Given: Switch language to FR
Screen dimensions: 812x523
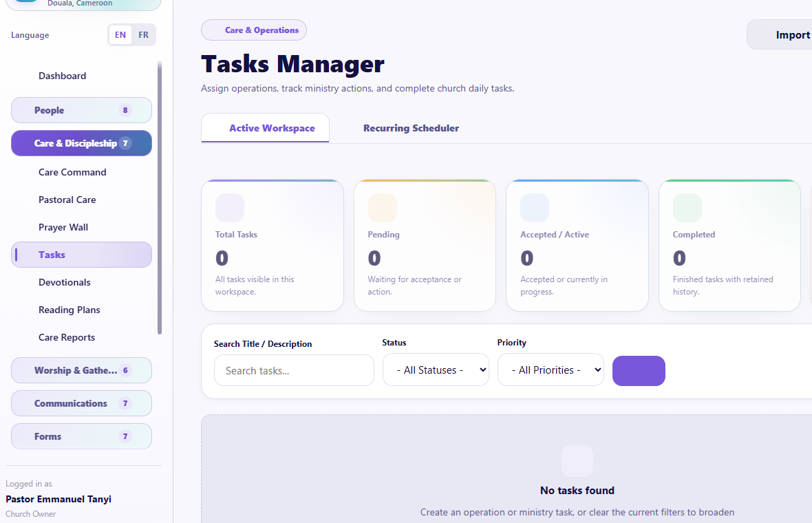Looking at the screenshot, I should coord(143,34).
